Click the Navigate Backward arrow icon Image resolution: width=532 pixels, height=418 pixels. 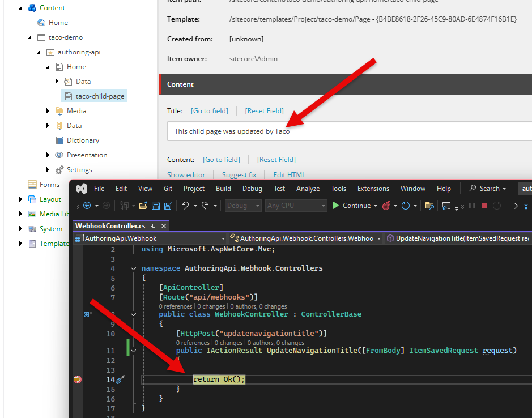tap(87, 206)
